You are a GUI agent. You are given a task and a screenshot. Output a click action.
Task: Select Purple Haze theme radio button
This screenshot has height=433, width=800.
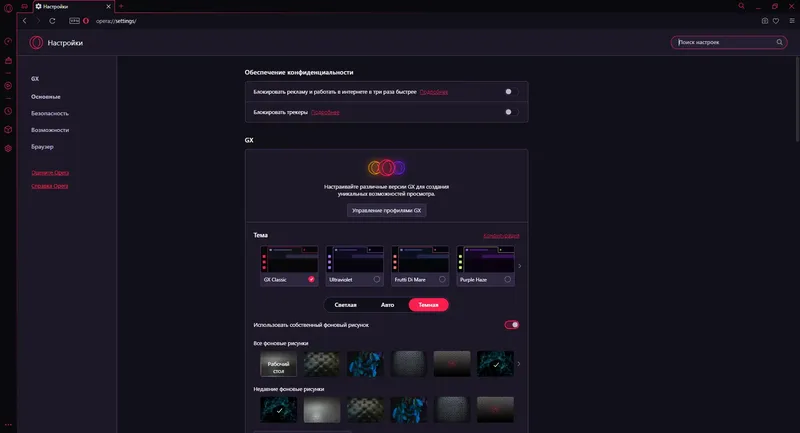point(507,279)
